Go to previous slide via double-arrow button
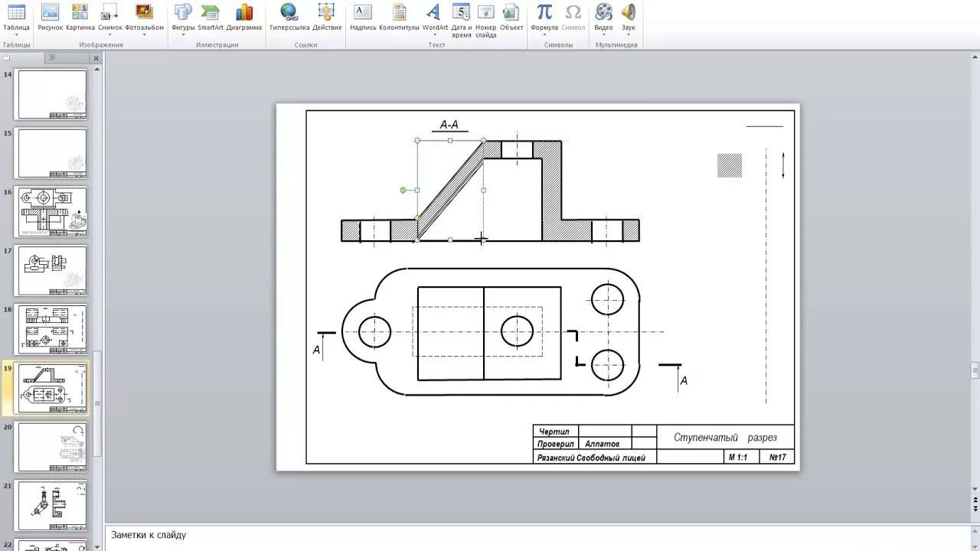The width and height of the screenshot is (980, 551). (975, 500)
